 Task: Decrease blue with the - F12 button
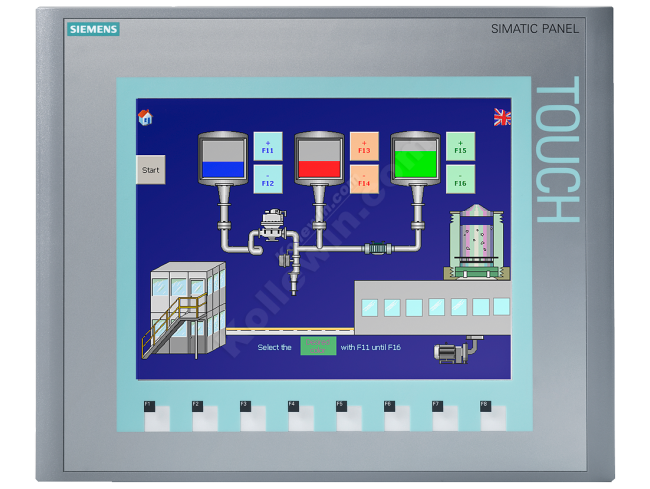point(268,179)
